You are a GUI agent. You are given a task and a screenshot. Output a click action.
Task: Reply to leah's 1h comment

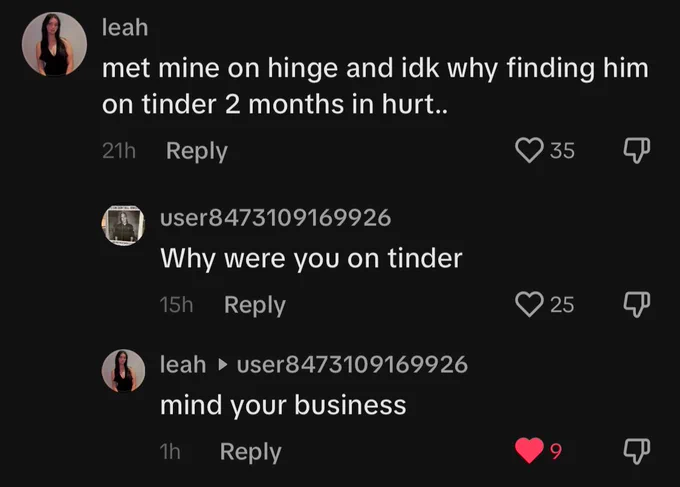[x=251, y=452]
